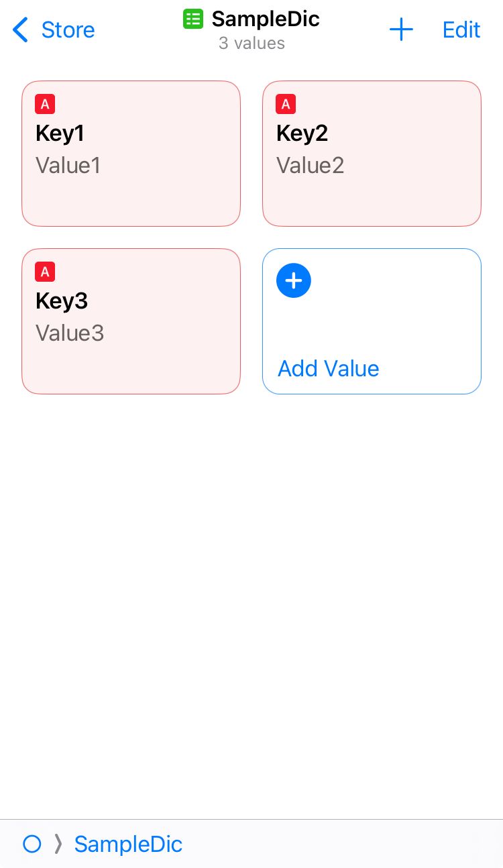Click the red A type icon on Key2

pos(286,104)
